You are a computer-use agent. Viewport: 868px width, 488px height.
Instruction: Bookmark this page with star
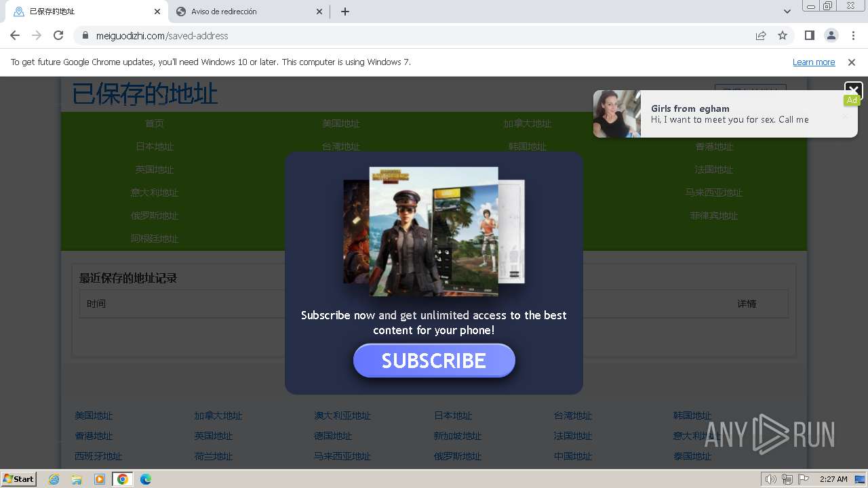[x=783, y=35]
